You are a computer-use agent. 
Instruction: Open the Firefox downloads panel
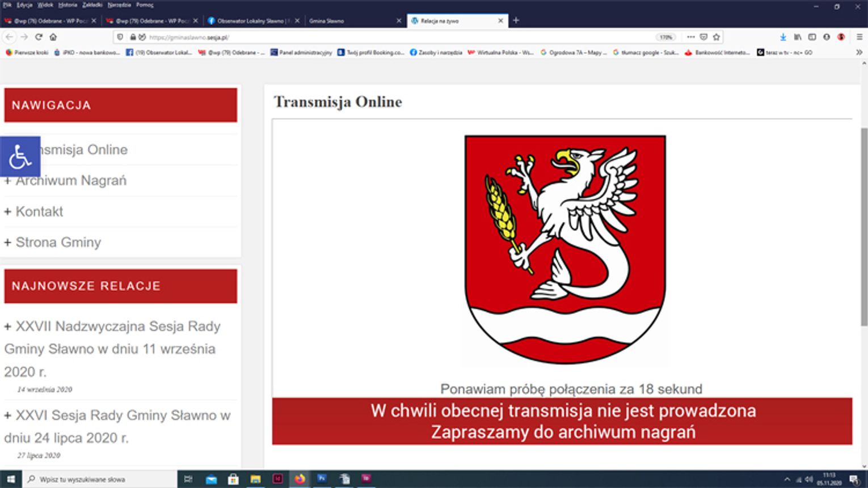pyautogui.click(x=783, y=37)
